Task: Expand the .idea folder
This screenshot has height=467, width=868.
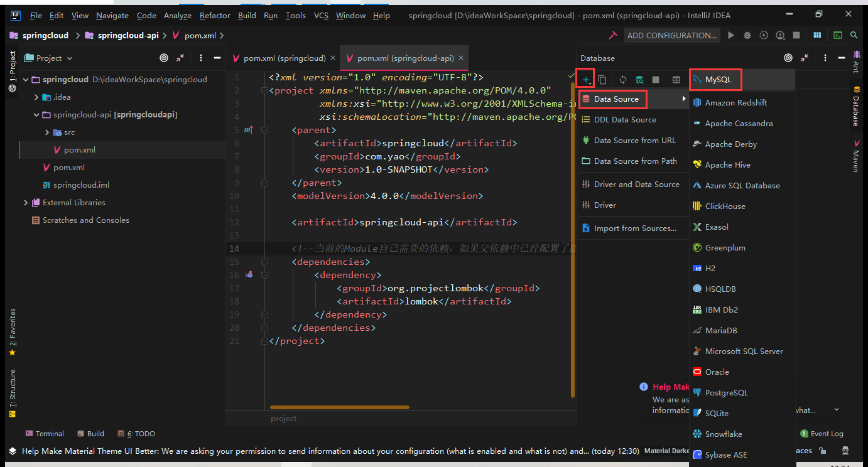Action: click(36, 97)
